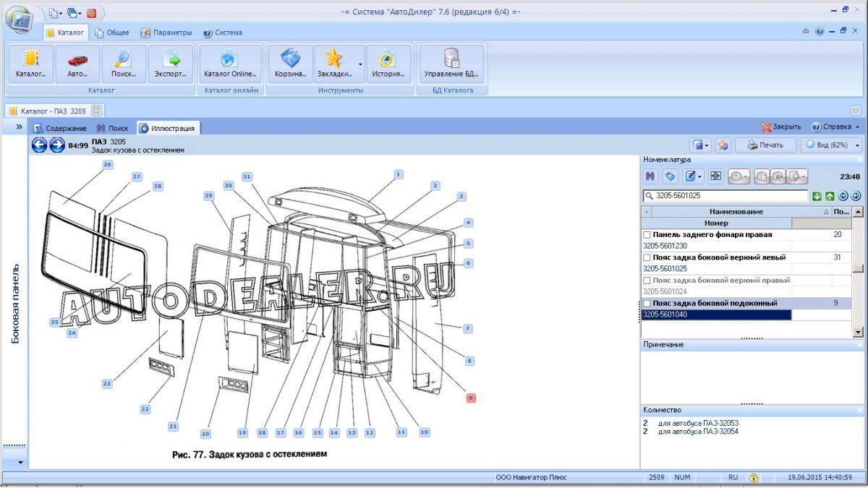Switch to the Содержание tab

(61, 128)
